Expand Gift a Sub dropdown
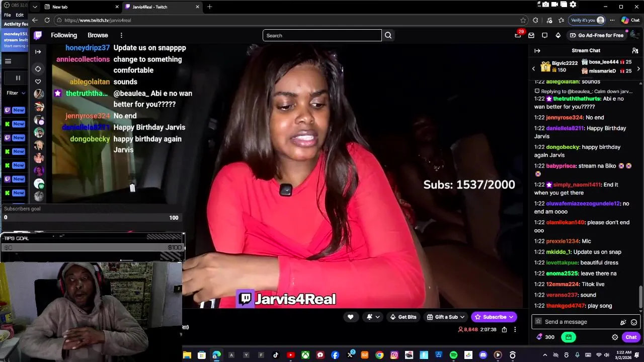Screen dimensions: 644x362 (x=462, y=317)
